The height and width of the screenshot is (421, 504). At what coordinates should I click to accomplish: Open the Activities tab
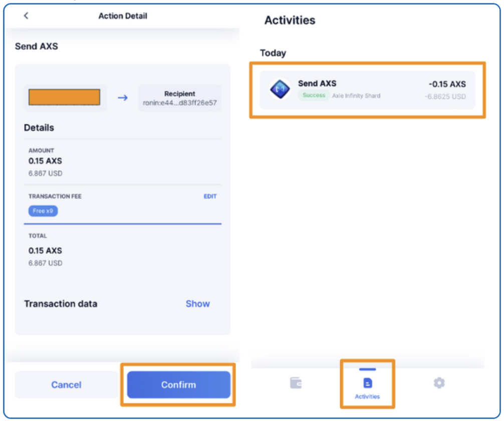367,384
